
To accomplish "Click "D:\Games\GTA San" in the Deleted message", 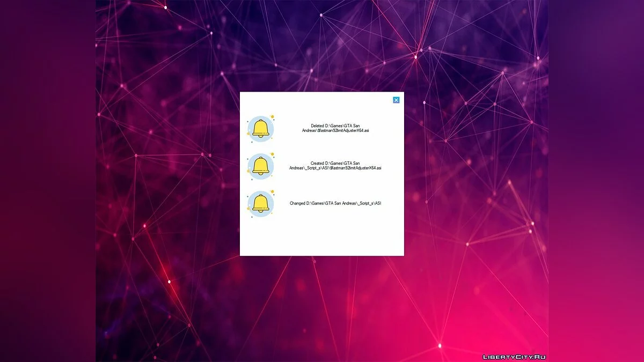I will (x=342, y=126).
